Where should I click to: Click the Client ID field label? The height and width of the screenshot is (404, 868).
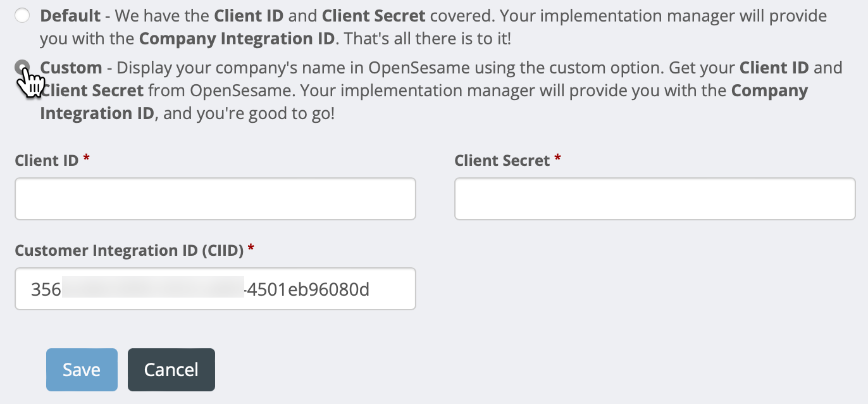pos(46,161)
